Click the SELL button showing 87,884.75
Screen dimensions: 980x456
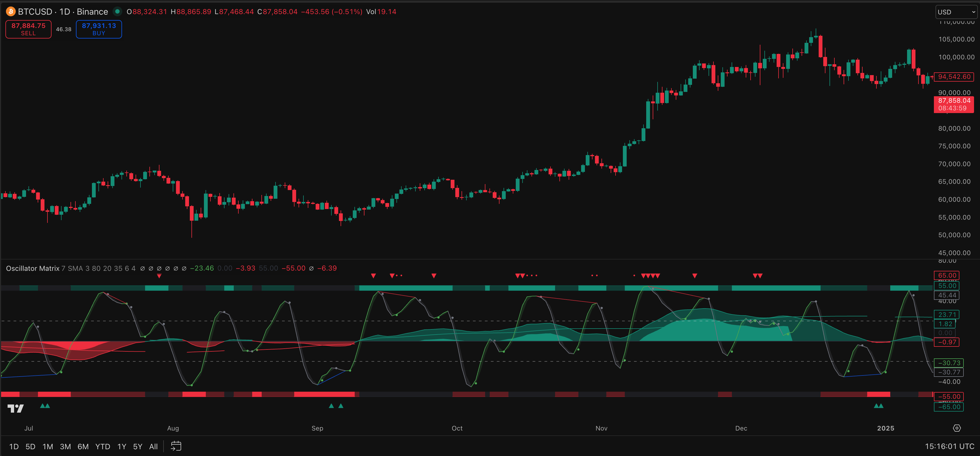click(28, 29)
